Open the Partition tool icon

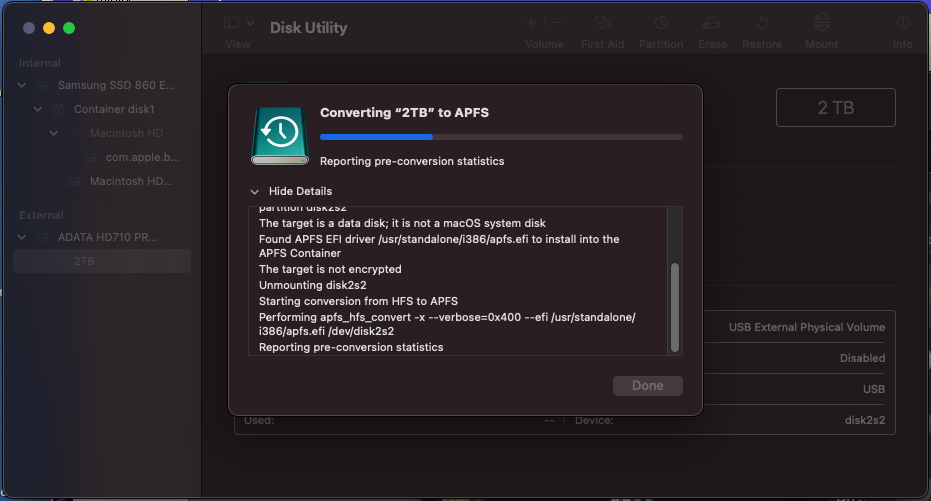pyautogui.click(x=661, y=23)
